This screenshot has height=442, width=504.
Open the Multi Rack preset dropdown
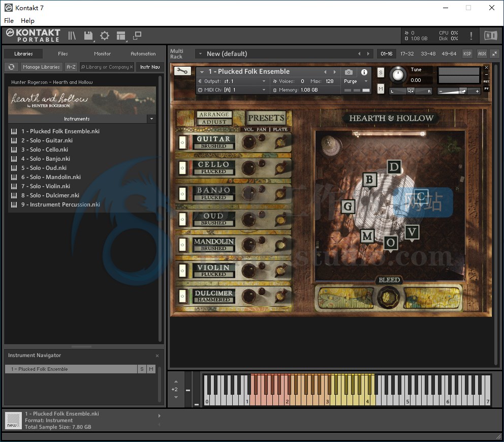coord(200,54)
